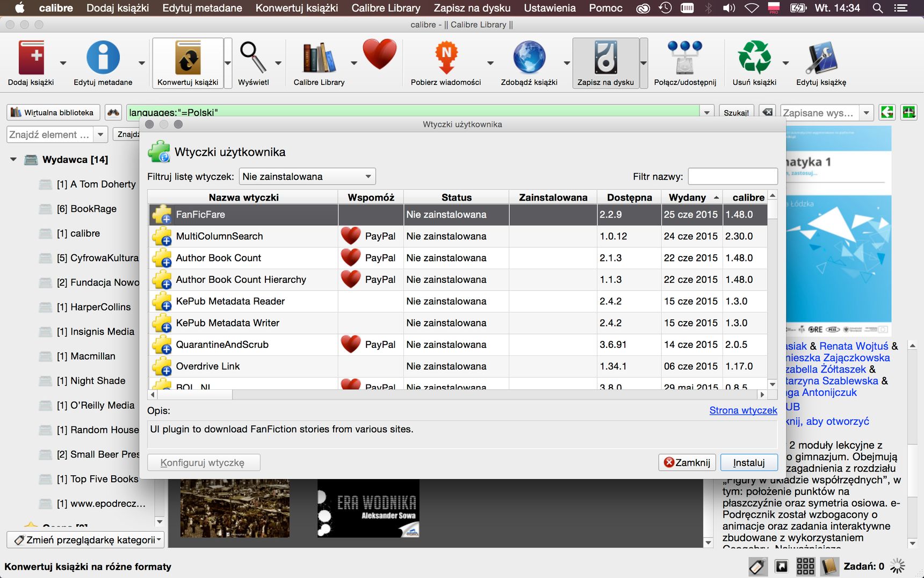Click the Era Wodnika book cover thumbnail
The height and width of the screenshot is (578, 924).
point(369,509)
